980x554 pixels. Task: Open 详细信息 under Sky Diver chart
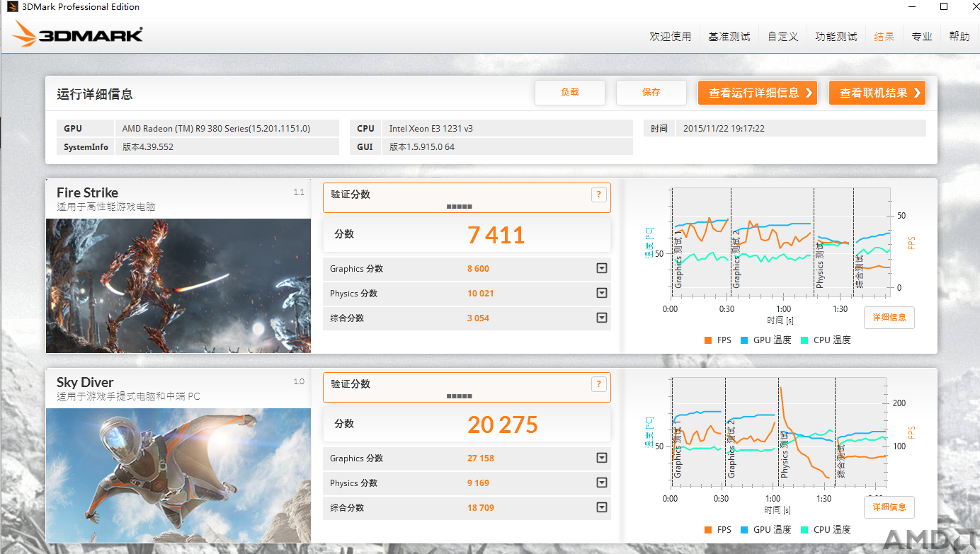pyautogui.click(x=889, y=507)
